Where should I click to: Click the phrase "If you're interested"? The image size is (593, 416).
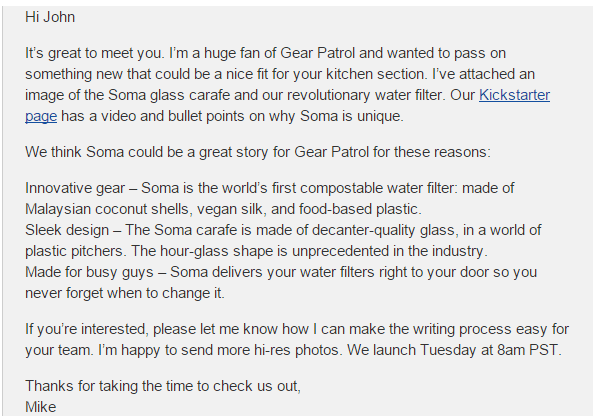(x=87, y=329)
